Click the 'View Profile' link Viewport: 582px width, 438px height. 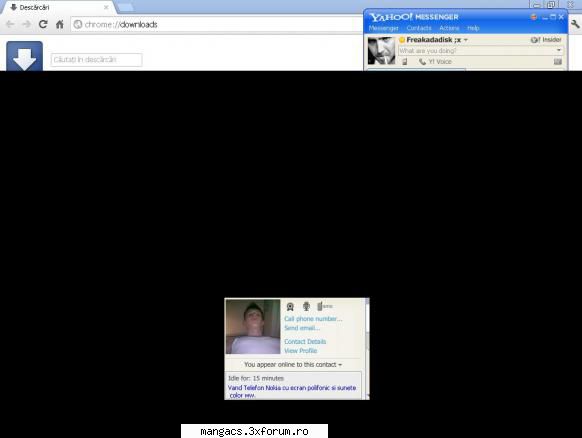click(x=301, y=351)
